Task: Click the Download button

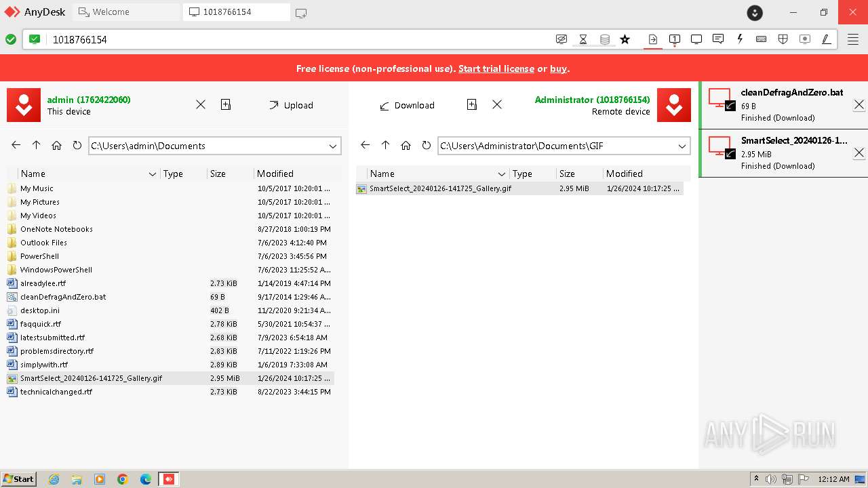Action: (x=407, y=105)
